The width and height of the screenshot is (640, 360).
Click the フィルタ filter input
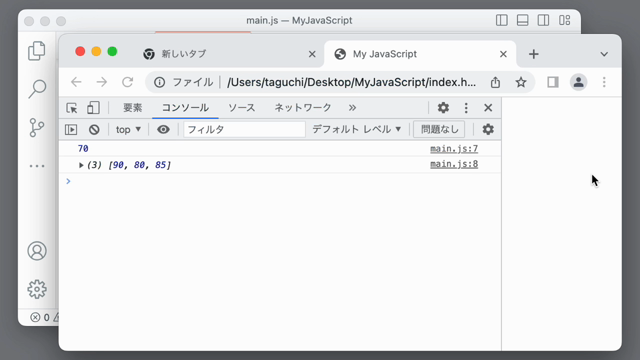[x=244, y=129]
